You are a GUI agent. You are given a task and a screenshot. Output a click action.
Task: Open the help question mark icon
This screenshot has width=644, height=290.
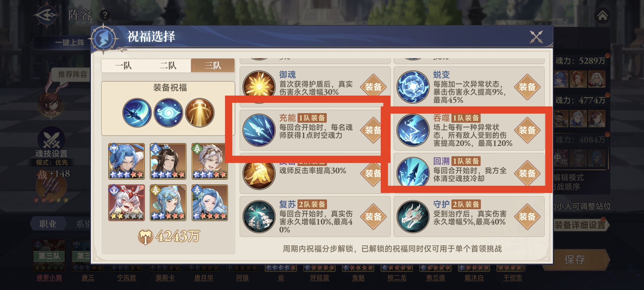pos(105,15)
